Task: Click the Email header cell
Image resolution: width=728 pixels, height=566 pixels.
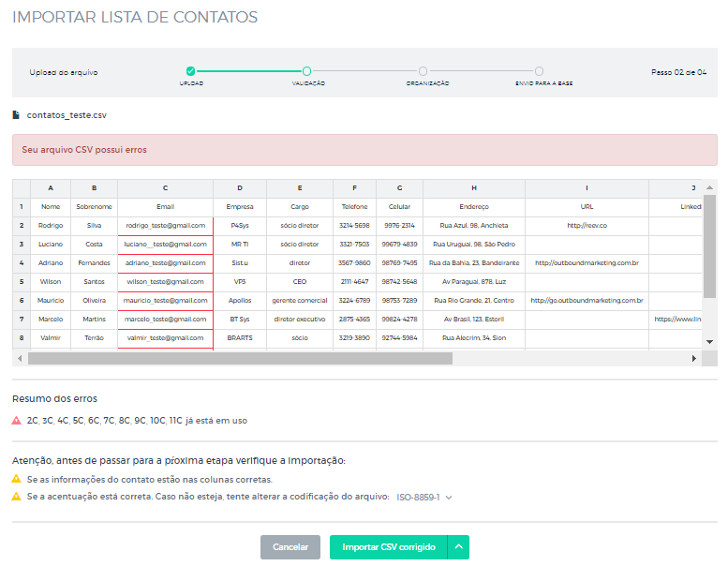Action: (x=165, y=206)
